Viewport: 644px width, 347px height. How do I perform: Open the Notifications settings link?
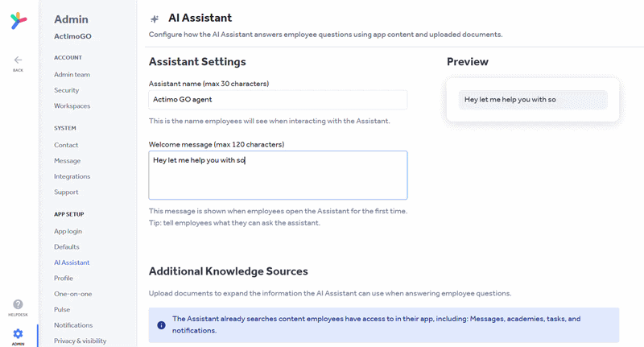click(x=73, y=324)
